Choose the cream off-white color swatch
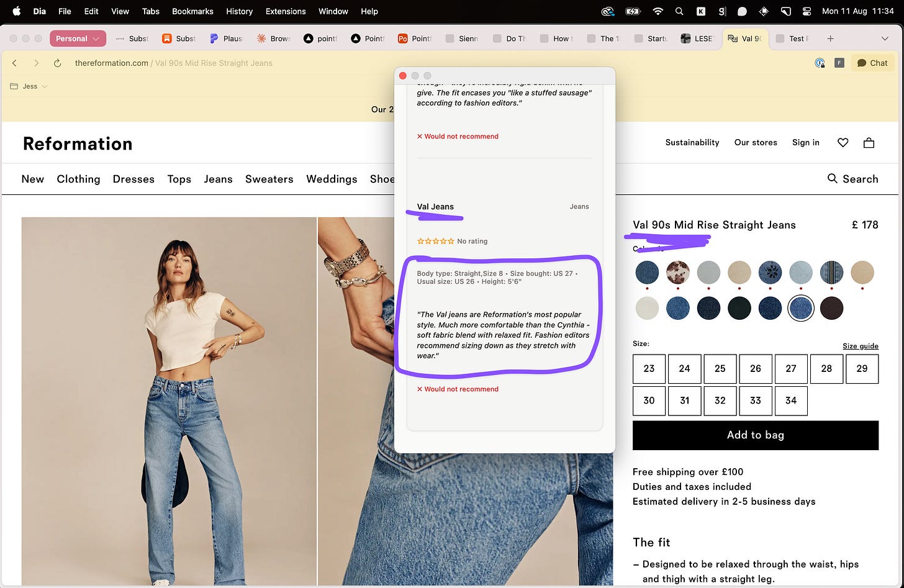 pos(647,308)
